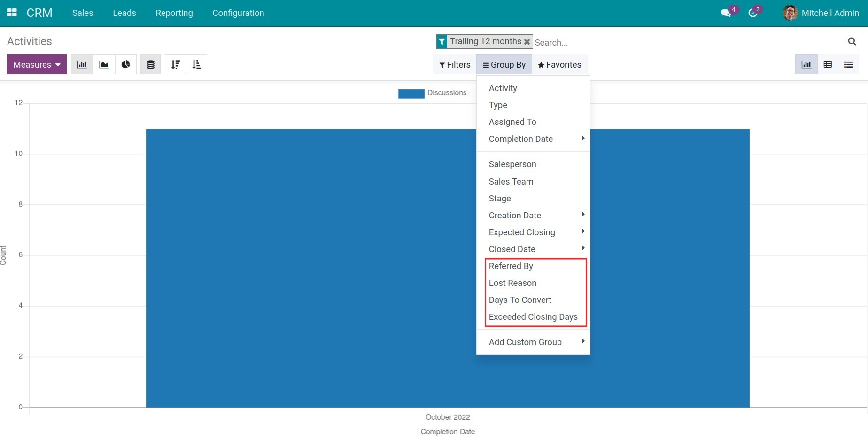
Task: Toggle stacked mode for the bar chart
Action: [x=150, y=64]
